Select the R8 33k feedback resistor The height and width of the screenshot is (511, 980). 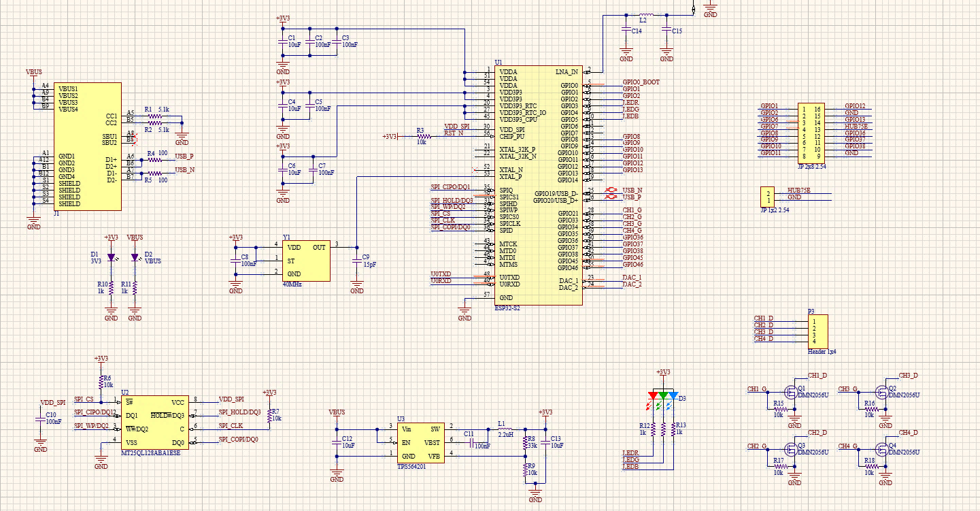[x=524, y=442]
